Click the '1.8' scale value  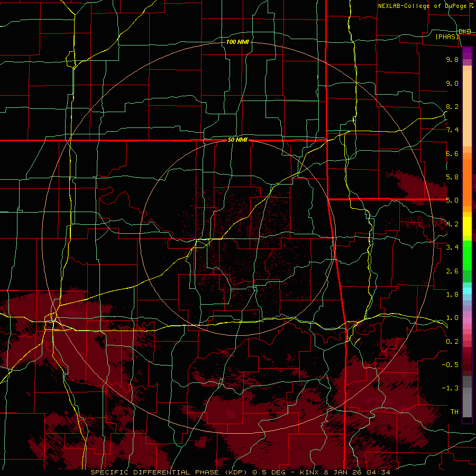click(452, 295)
